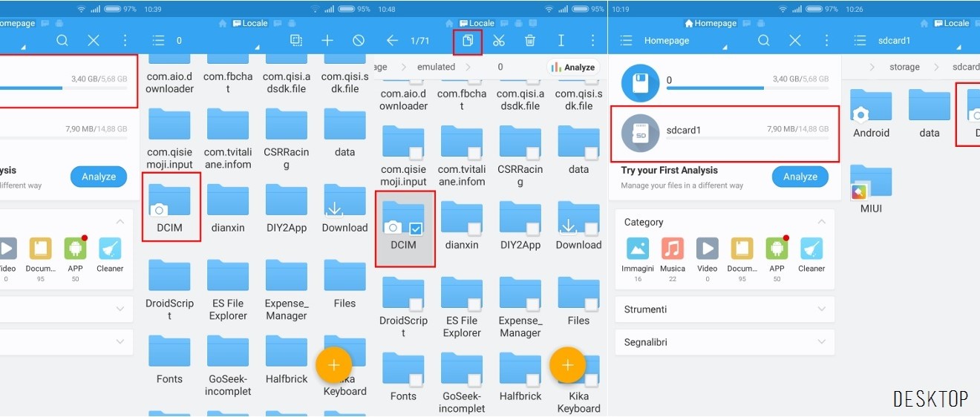980x417 pixels.
Task: Tap the plus icon in the 0-counter Locale toolbar
Action: click(x=327, y=41)
